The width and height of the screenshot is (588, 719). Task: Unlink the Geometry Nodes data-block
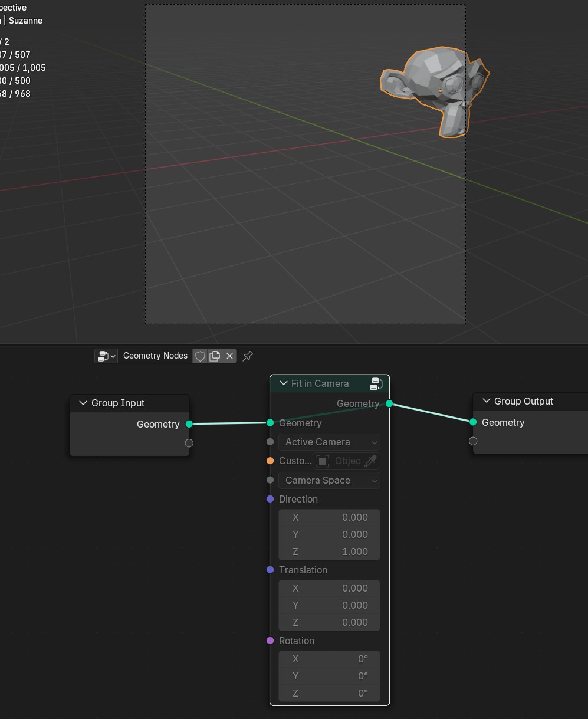pos(230,356)
